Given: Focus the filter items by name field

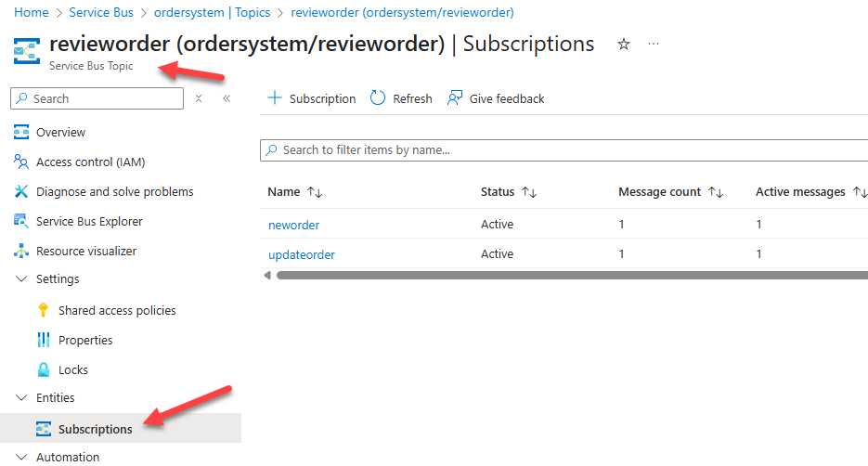Looking at the screenshot, I should [x=564, y=150].
